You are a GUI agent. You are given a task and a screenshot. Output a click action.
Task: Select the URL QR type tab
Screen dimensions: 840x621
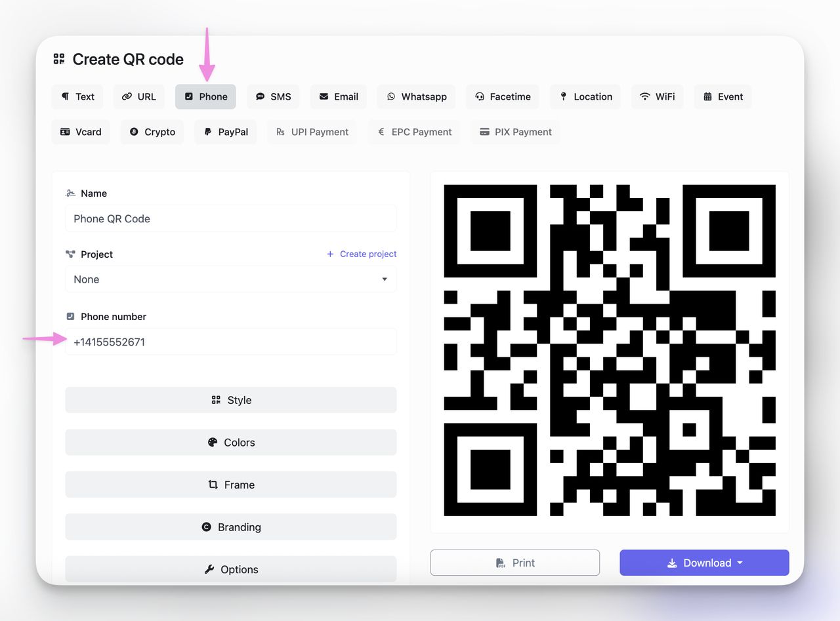(138, 96)
